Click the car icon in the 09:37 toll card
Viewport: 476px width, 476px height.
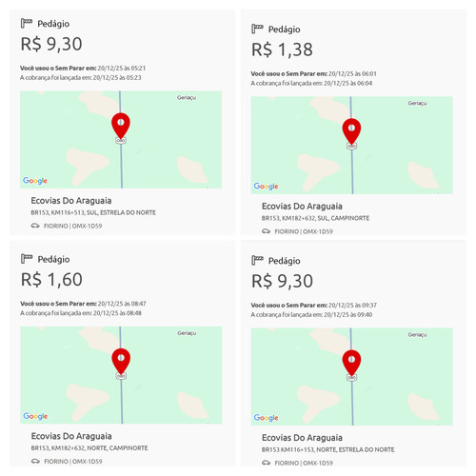coord(266,463)
